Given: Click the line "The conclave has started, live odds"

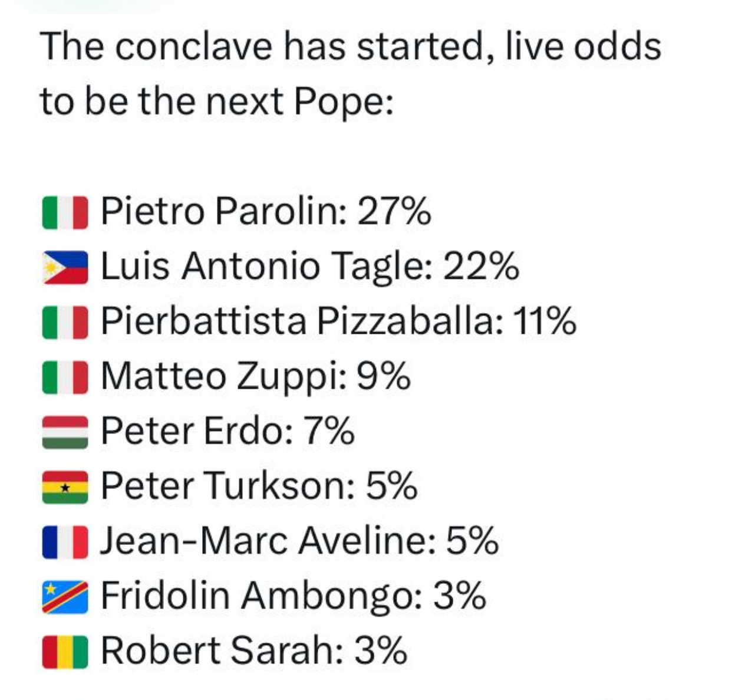Looking at the screenshot, I should 351,47.
